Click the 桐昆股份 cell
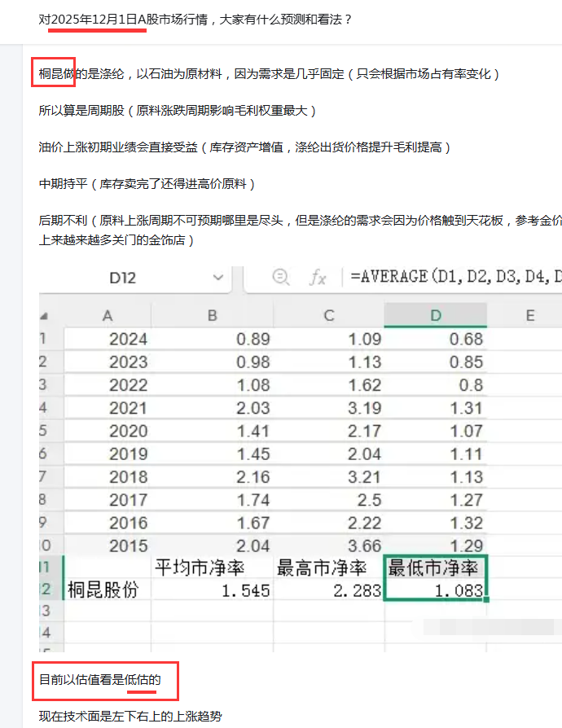Image resolution: width=562 pixels, height=728 pixels. pos(108,590)
